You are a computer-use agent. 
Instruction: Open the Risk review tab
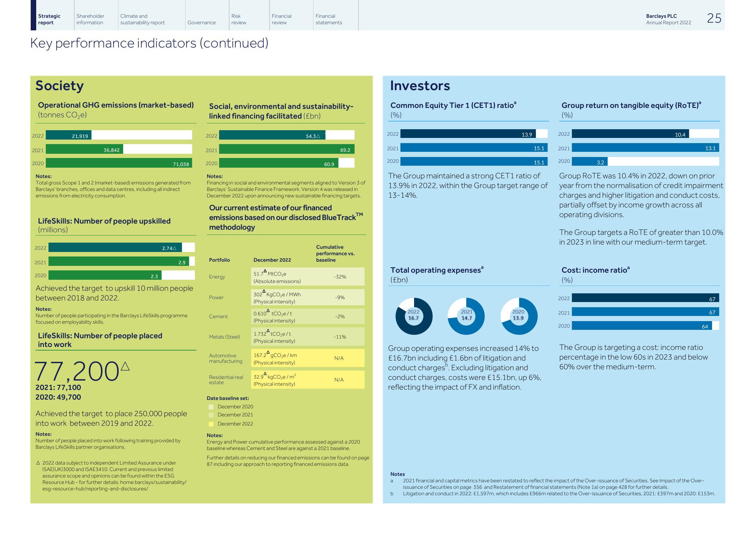coord(239,19)
